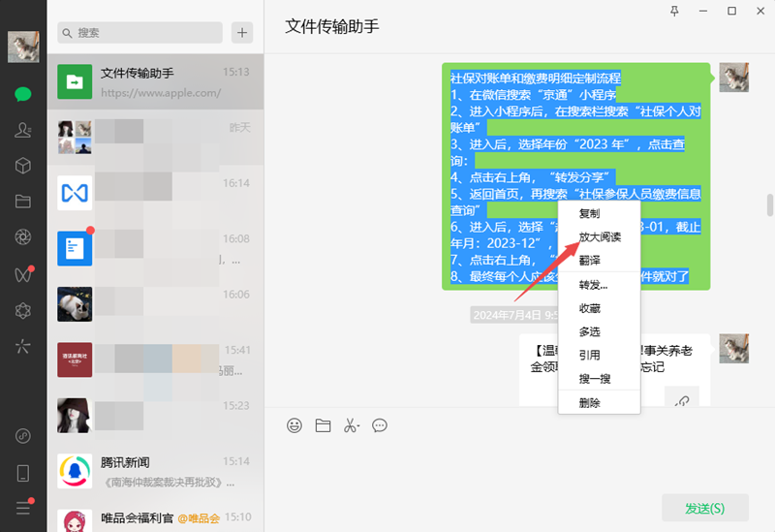The height and width of the screenshot is (532, 775).
Task: Choose 放大阅读 in the context menu
Action: click(x=600, y=236)
